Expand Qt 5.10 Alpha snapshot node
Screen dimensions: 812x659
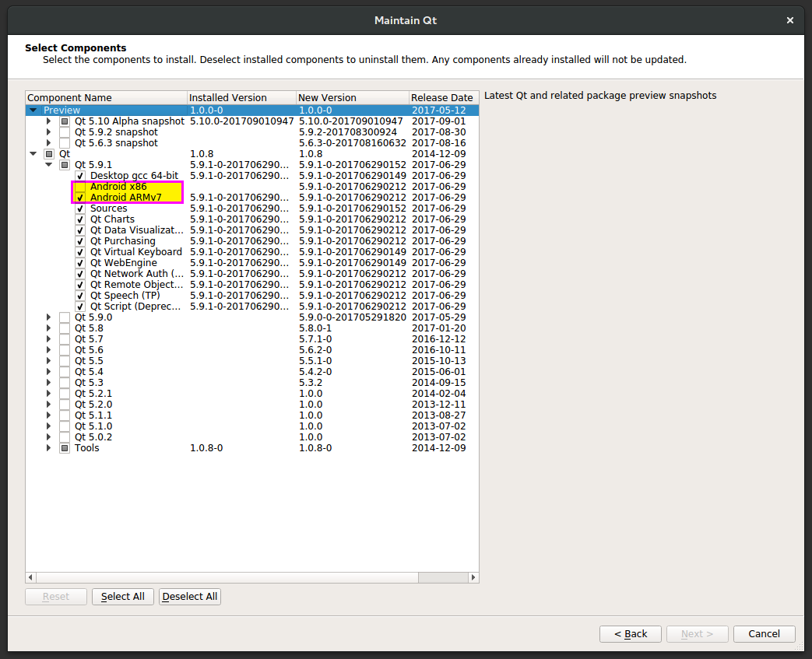point(49,121)
